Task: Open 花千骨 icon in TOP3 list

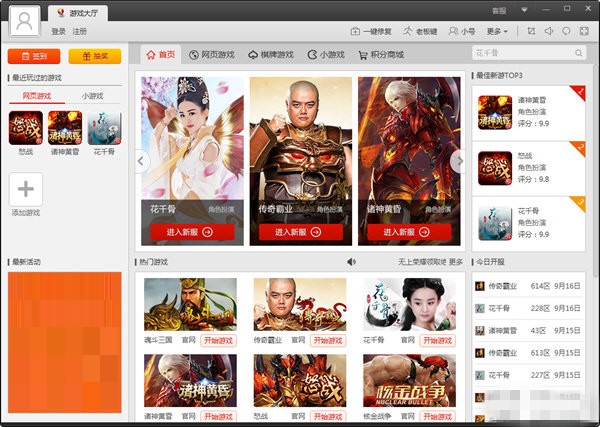Action: click(495, 223)
